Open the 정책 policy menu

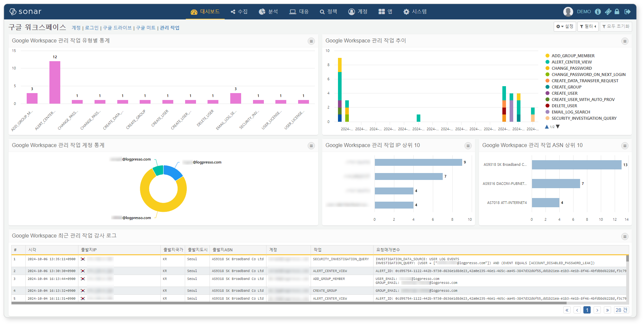click(328, 12)
